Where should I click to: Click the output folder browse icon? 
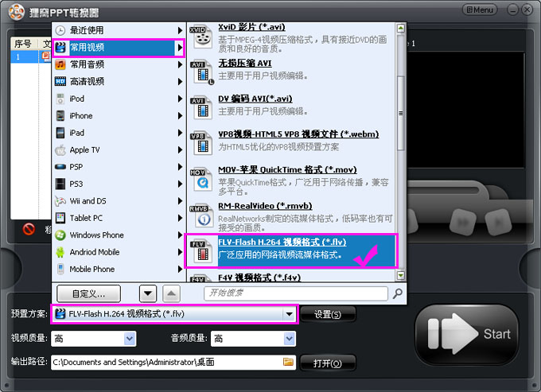pos(288,362)
